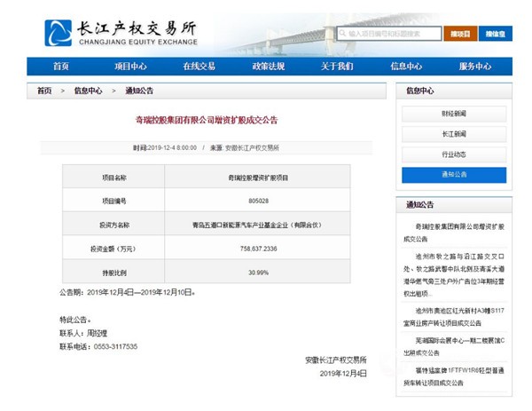The width and height of the screenshot is (532, 411).
Task: Open sidebar link 奇瑞控股集团有限公司增资扩股成交公告
Action: pyautogui.click(x=454, y=233)
